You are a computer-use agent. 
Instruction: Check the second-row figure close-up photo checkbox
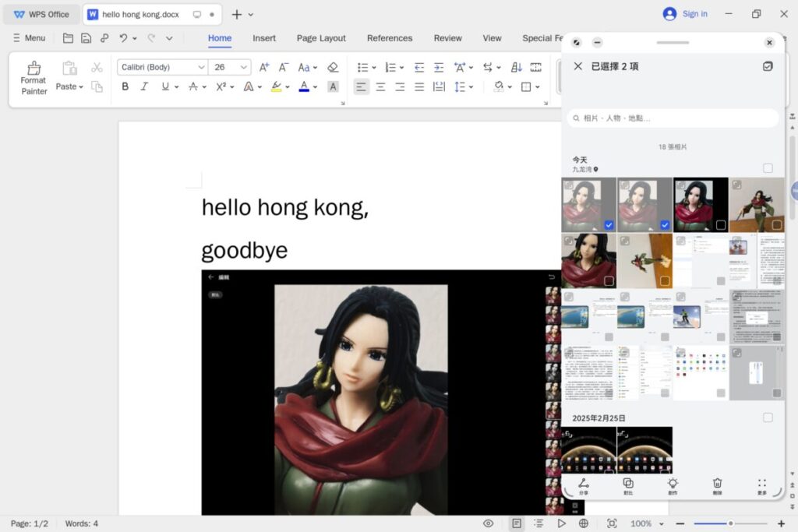pos(609,280)
